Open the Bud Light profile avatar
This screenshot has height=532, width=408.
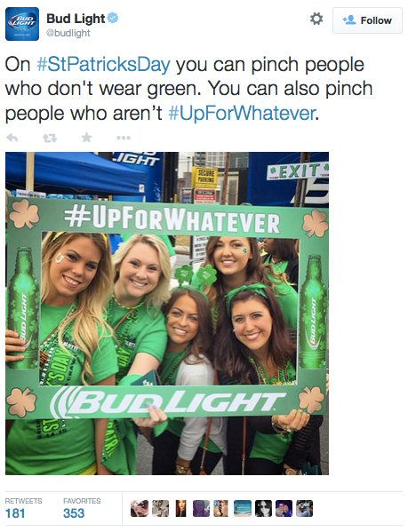[x=22, y=24]
